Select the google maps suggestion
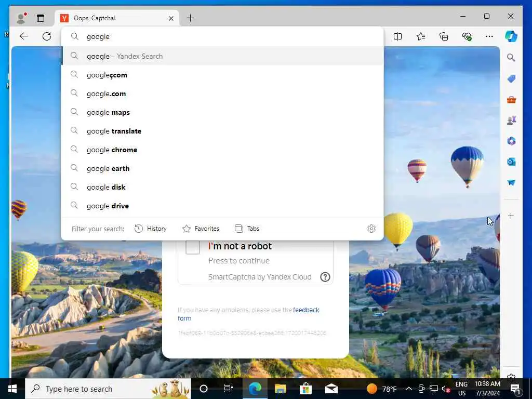532x399 pixels. pyautogui.click(x=222, y=112)
